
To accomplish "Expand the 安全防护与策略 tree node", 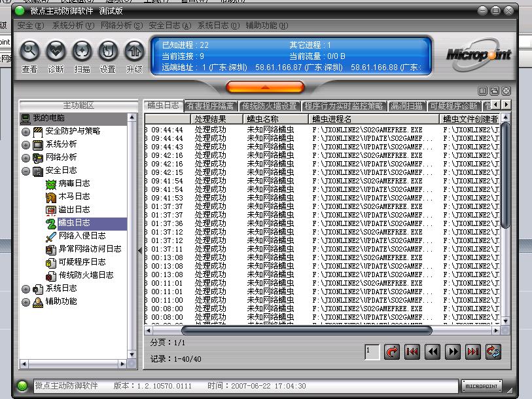I will [x=26, y=132].
